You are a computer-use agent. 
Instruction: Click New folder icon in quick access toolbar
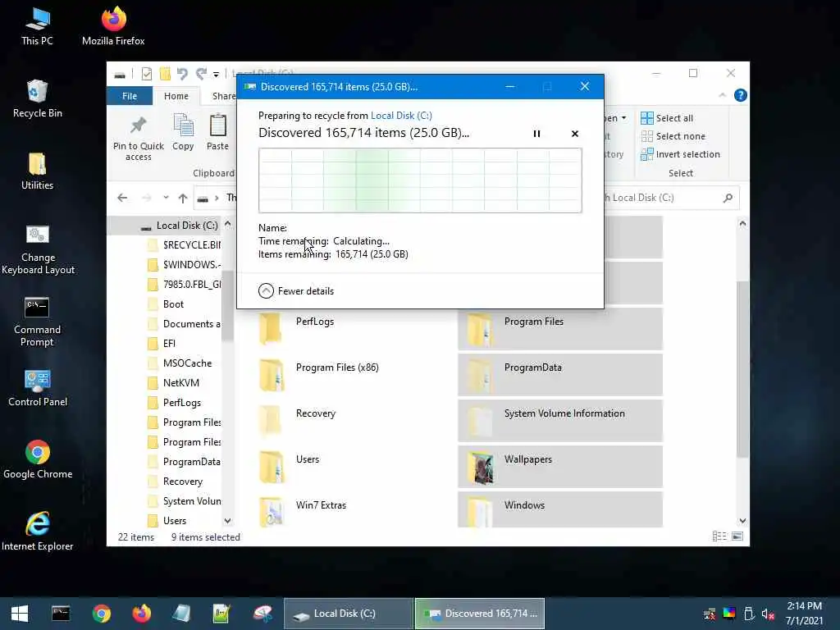(165, 73)
